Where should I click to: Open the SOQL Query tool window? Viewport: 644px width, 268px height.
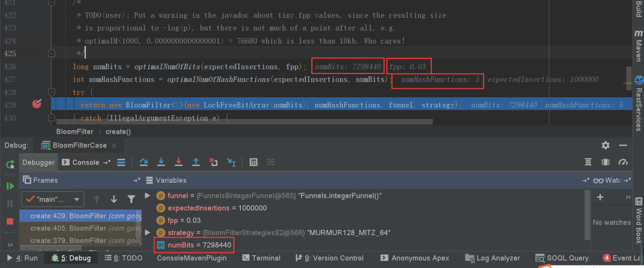coord(562,258)
